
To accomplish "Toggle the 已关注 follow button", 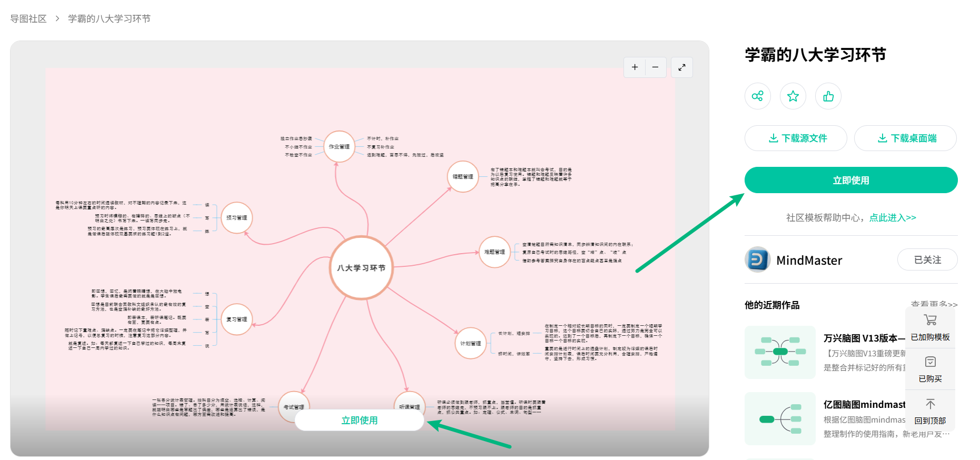I will (x=927, y=259).
